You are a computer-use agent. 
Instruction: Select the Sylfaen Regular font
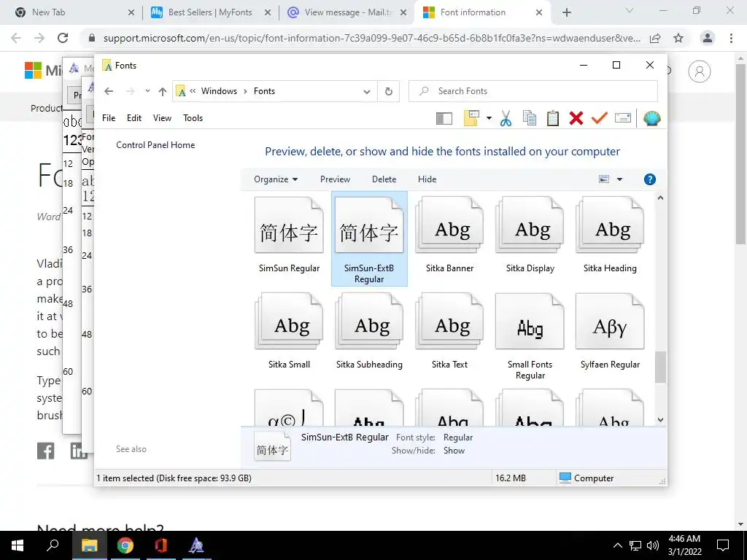click(610, 332)
